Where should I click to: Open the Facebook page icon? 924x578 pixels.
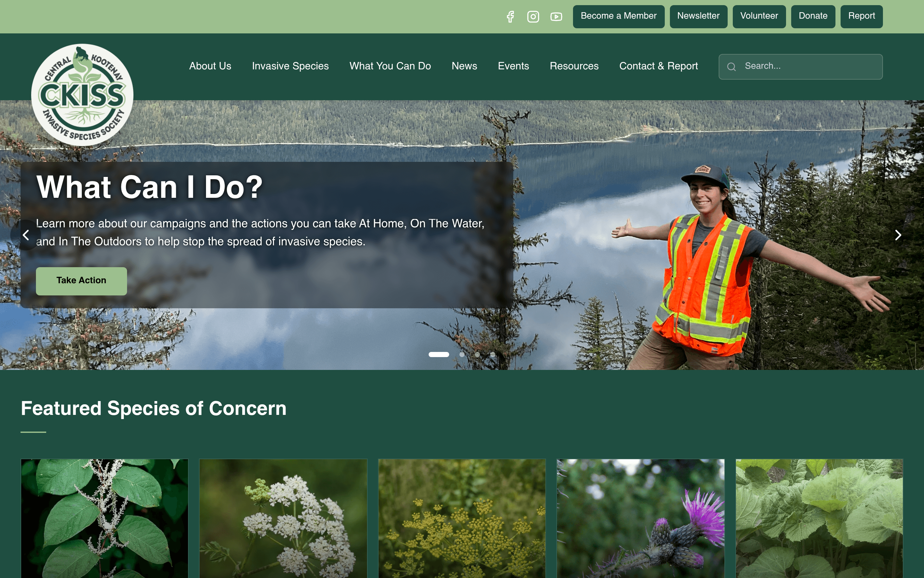(x=510, y=17)
